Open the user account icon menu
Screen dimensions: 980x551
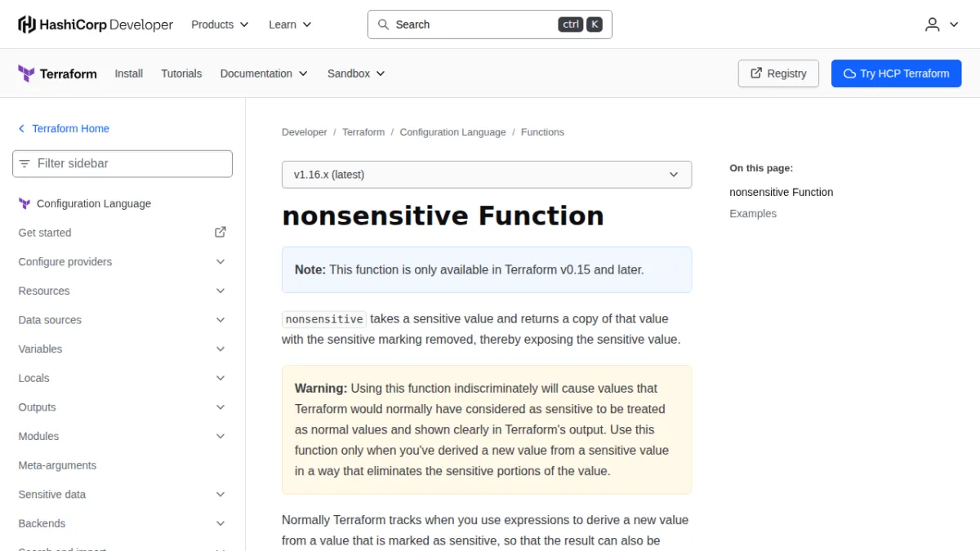click(x=942, y=24)
